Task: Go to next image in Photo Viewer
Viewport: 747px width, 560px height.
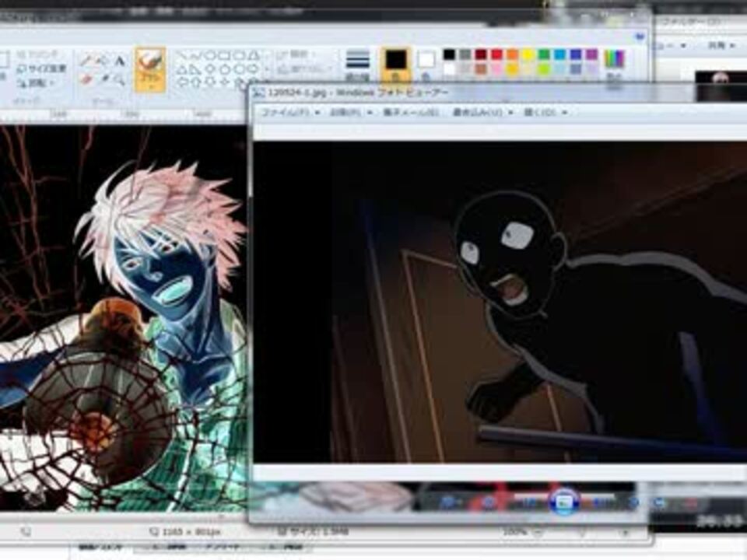Action: tap(601, 502)
